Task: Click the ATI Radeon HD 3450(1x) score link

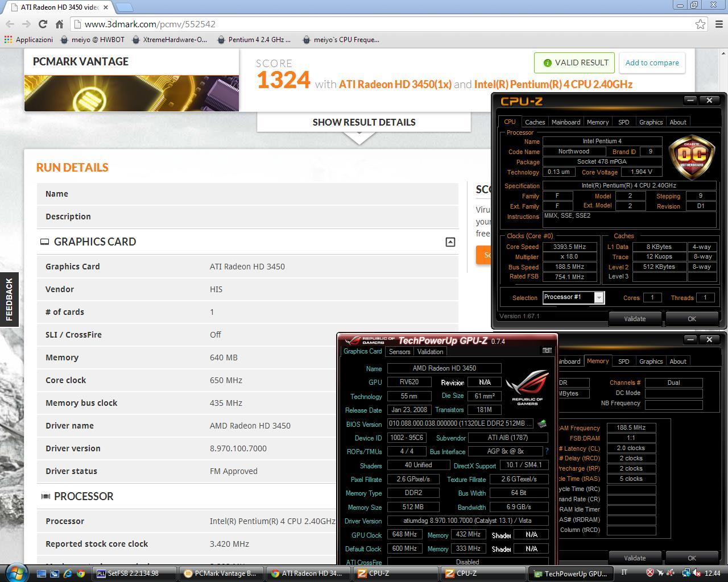Action: coord(395,84)
